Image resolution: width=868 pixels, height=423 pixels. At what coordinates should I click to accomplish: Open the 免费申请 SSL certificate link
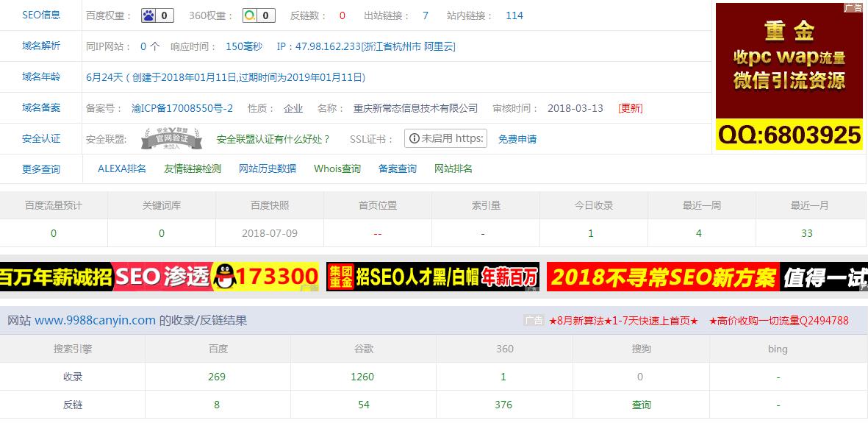point(517,139)
